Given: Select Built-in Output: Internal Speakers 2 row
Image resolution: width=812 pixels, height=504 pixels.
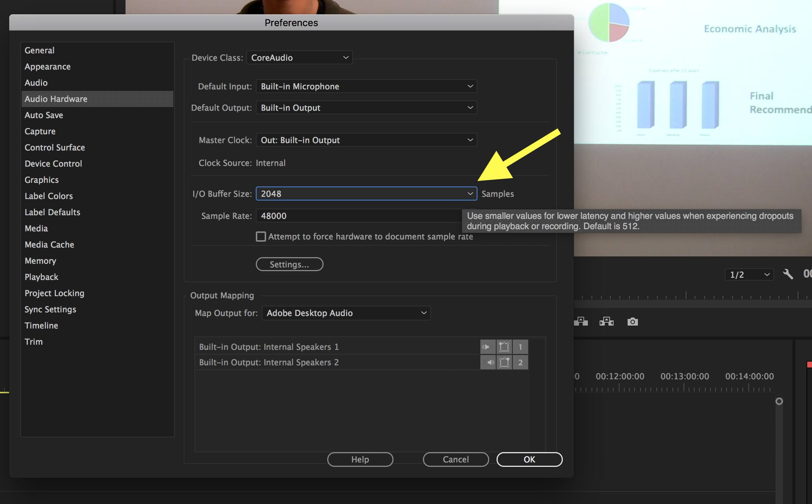Looking at the screenshot, I should click(x=337, y=362).
